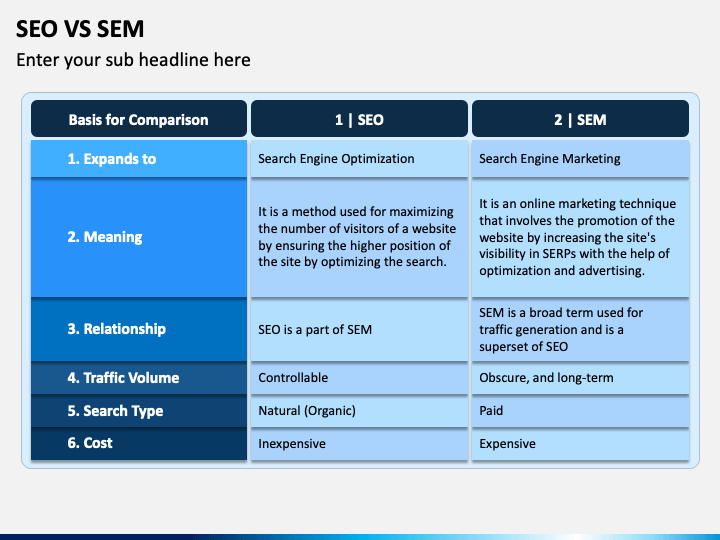This screenshot has height=540, width=720.
Task: Click the 'Controllable' cell
Action: pos(359,378)
